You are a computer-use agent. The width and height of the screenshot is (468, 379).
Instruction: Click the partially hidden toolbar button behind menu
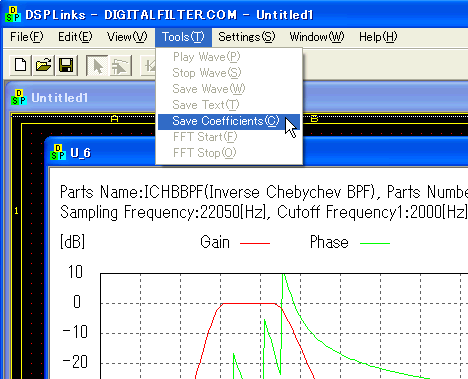149,65
